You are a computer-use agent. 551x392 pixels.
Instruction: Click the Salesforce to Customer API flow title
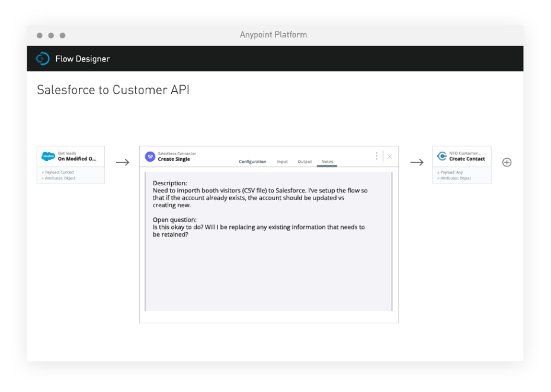pyautogui.click(x=113, y=90)
